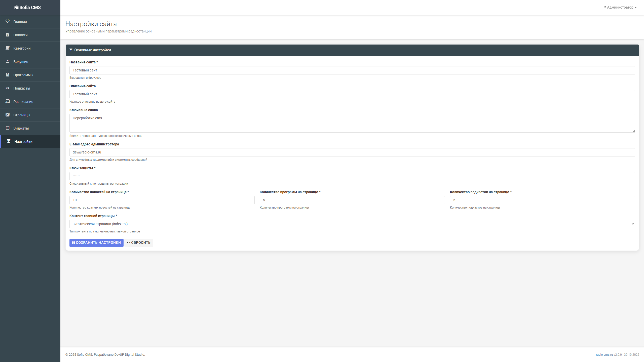Viewport: 644px width, 362px height.
Task: Open Расписание using its cast icon
Action: pos(8,101)
